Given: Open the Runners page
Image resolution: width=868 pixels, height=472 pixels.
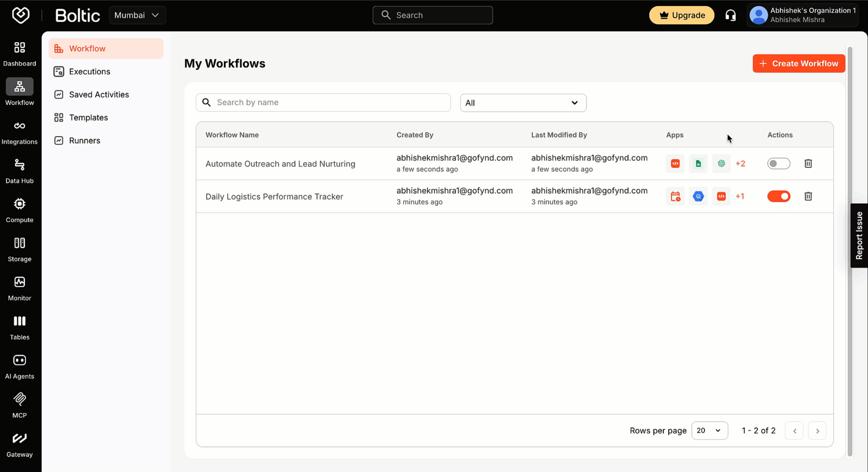Looking at the screenshot, I should [84, 140].
